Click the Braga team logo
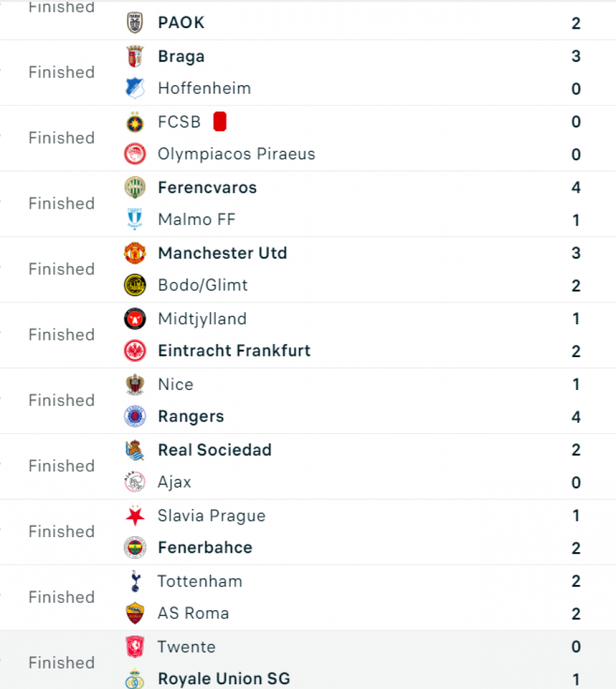 point(135,56)
